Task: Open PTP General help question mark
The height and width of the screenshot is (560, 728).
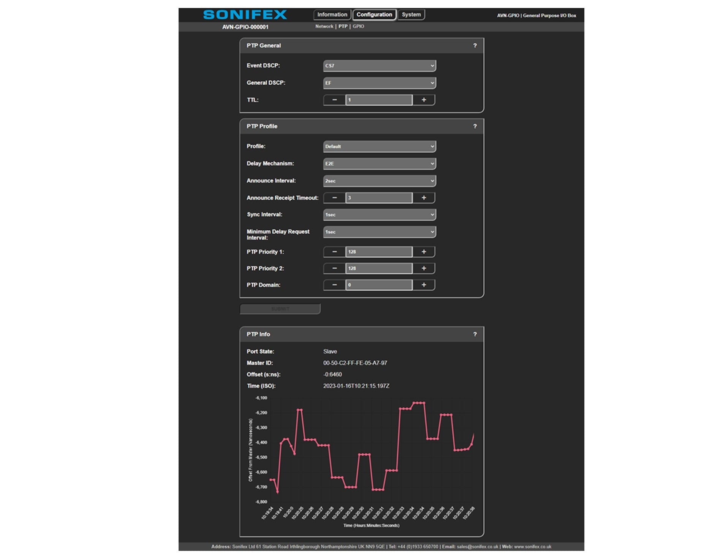Action: tap(475, 46)
